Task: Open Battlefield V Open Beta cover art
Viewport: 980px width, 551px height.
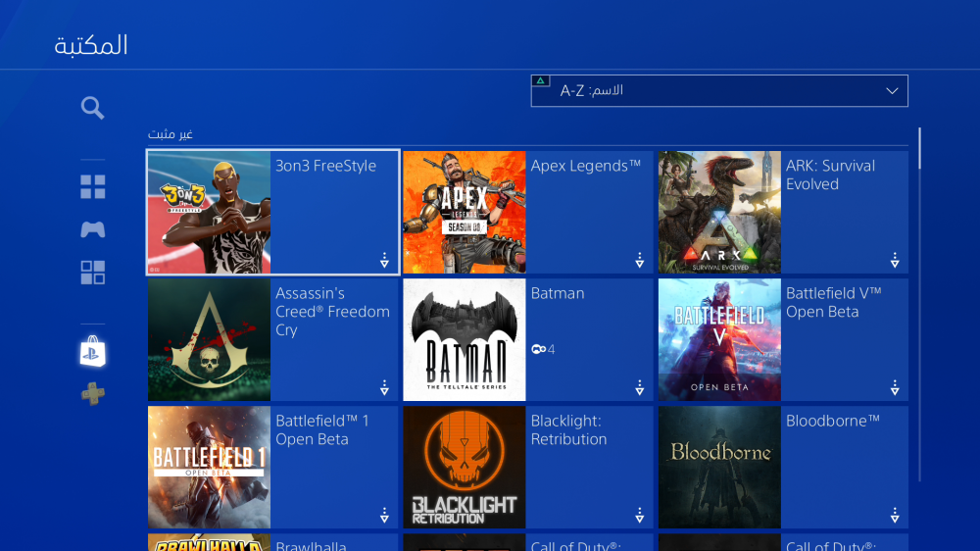Action: point(719,339)
